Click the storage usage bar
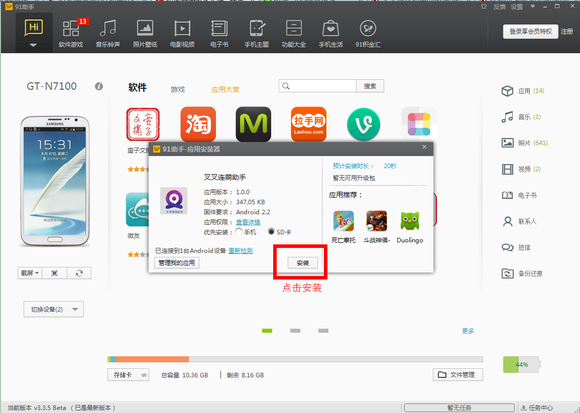 click(x=295, y=359)
